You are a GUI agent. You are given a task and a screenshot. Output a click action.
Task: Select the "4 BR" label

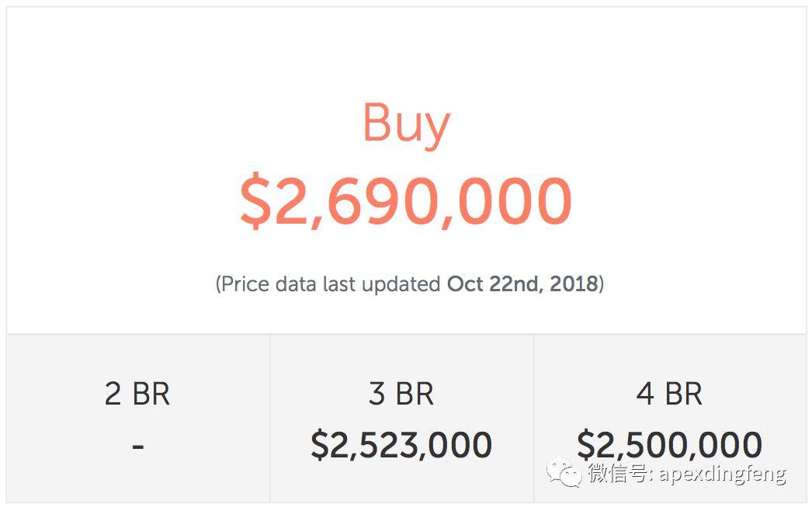coord(669,395)
